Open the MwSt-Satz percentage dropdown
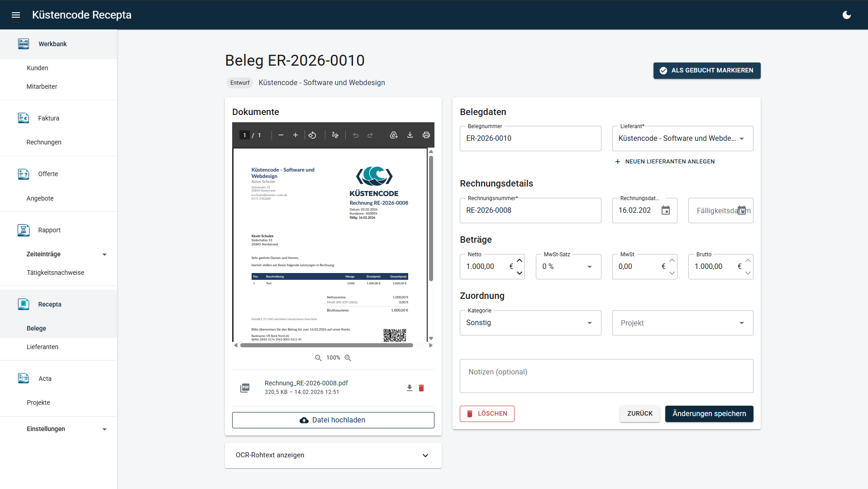 [x=589, y=266]
